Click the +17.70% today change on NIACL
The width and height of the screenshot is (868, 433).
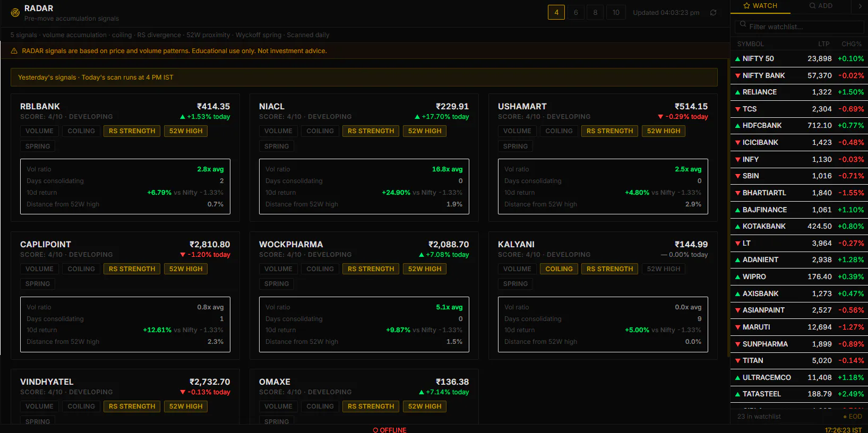pos(442,117)
